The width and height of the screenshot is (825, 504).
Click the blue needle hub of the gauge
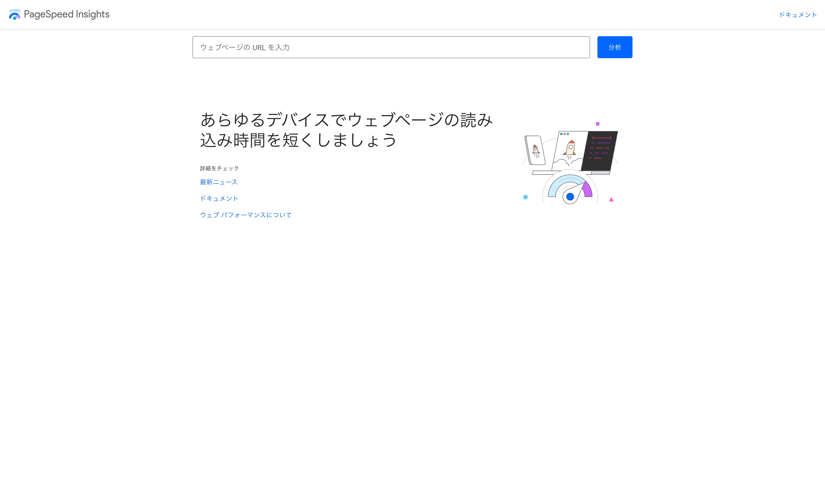point(570,197)
